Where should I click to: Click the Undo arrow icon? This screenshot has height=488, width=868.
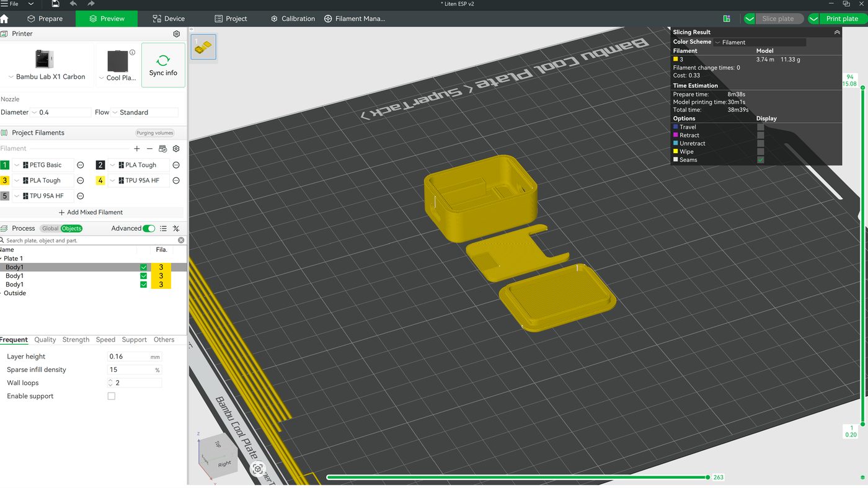(73, 4)
